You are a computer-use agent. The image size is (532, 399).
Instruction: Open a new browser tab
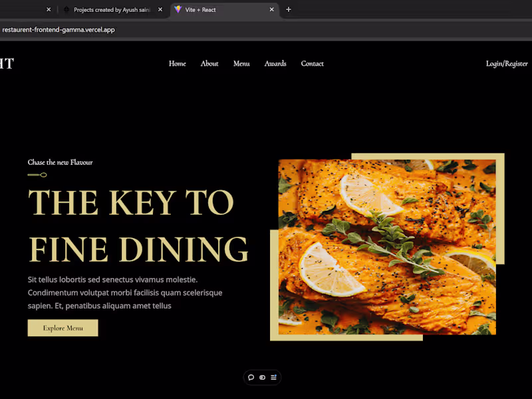pos(289,9)
